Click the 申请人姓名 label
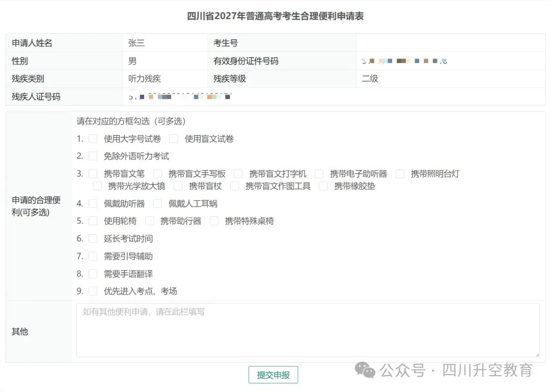 pos(32,43)
